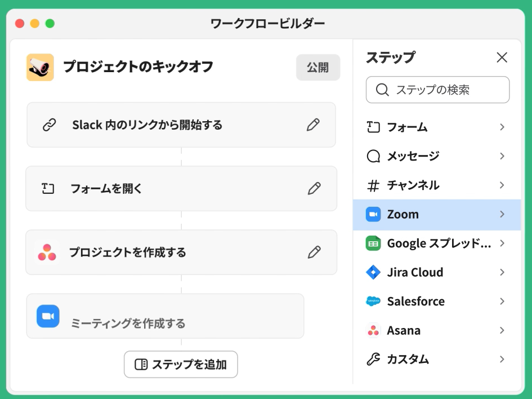The height and width of the screenshot is (399, 532).
Task: Open the Zoom steps list
Action: coord(437,215)
